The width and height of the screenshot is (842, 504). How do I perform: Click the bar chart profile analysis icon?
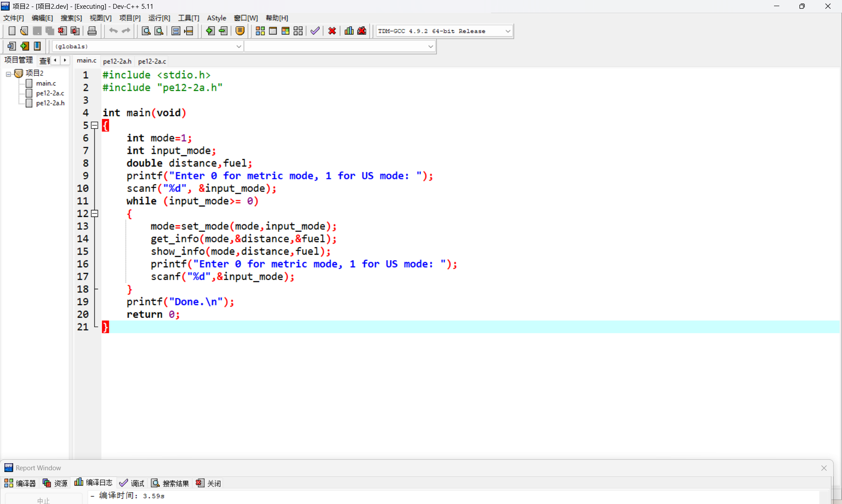point(349,31)
